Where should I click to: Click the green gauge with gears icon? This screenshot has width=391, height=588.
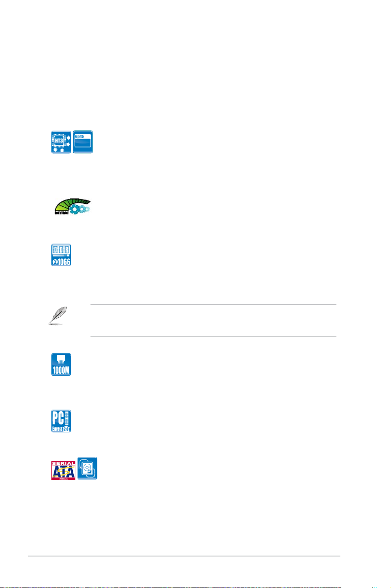pyautogui.click(x=72, y=206)
